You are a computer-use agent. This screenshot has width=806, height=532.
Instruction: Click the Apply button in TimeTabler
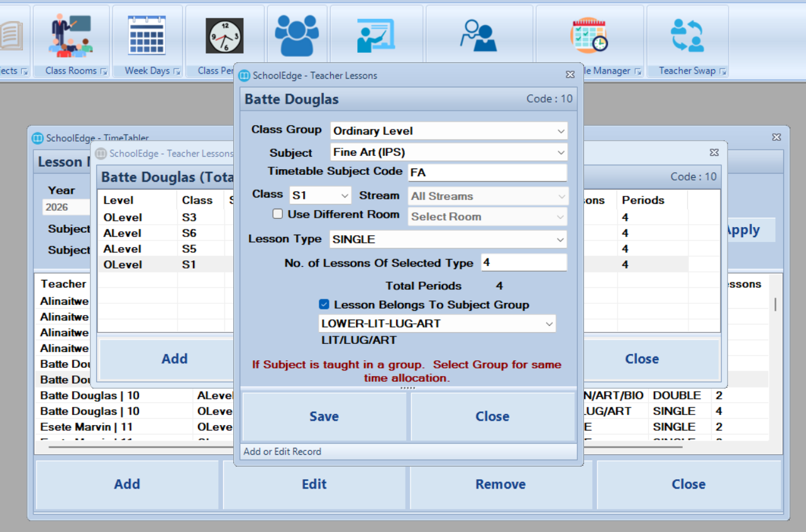tap(743, 230)
